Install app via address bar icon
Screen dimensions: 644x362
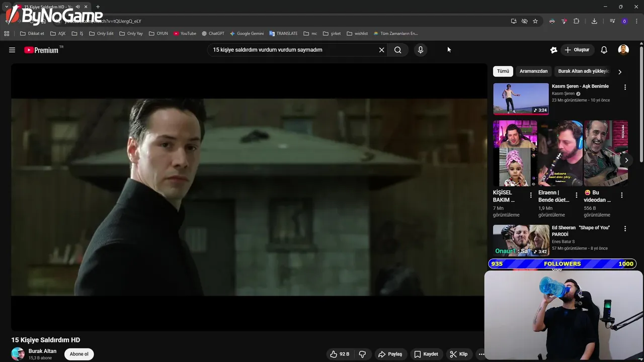click(x=513, y=21)
